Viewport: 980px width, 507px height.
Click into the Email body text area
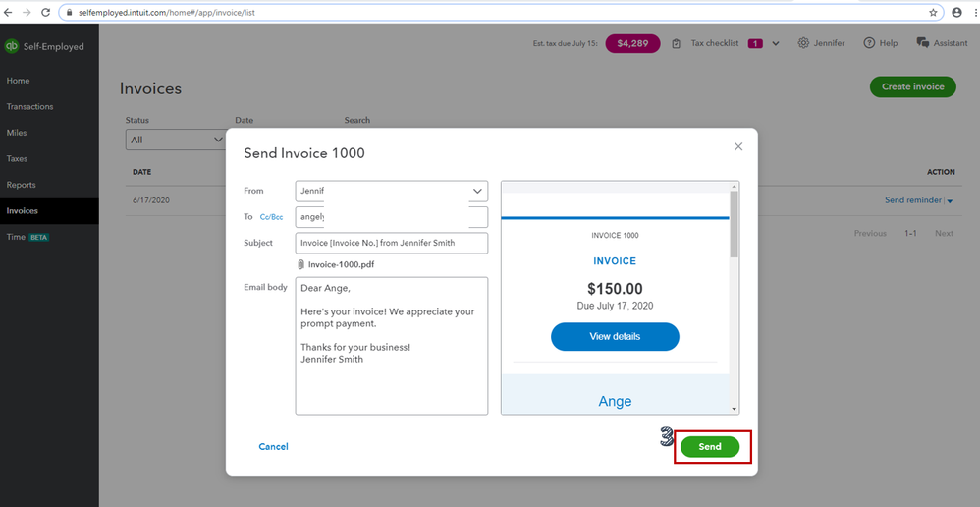tap(391, 373)
